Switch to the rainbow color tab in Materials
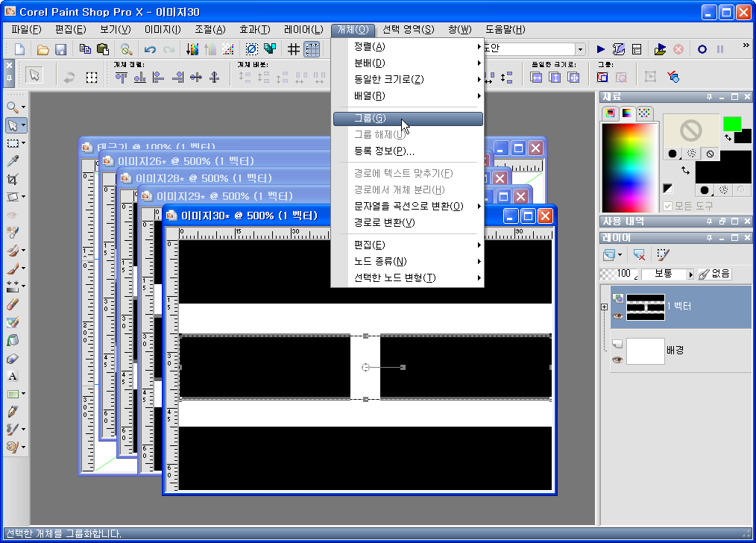 tap(627, 113)
